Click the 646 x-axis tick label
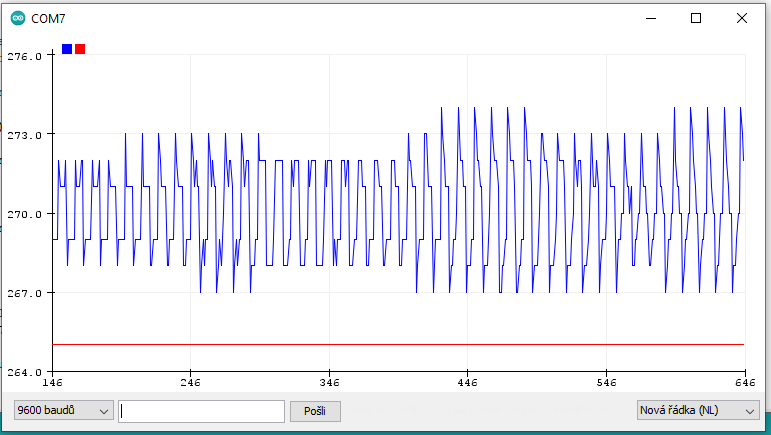The width and height of the screenshot is (771, 435). pos(744,382)
